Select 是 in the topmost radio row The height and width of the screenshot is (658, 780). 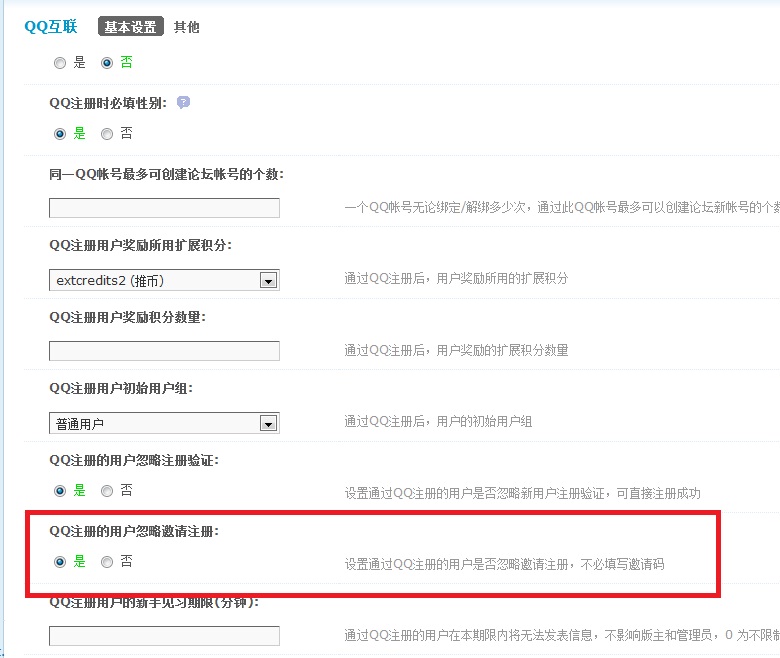(x=60, y=63)
